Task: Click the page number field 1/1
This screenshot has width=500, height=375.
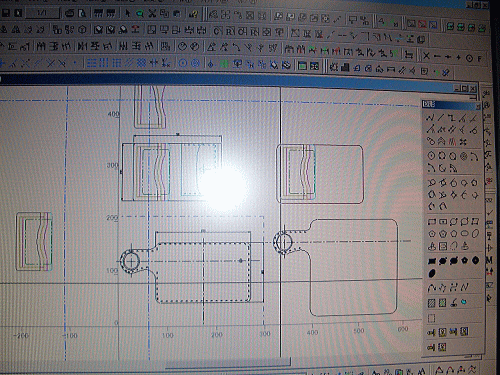Action: tap(42, 13)
